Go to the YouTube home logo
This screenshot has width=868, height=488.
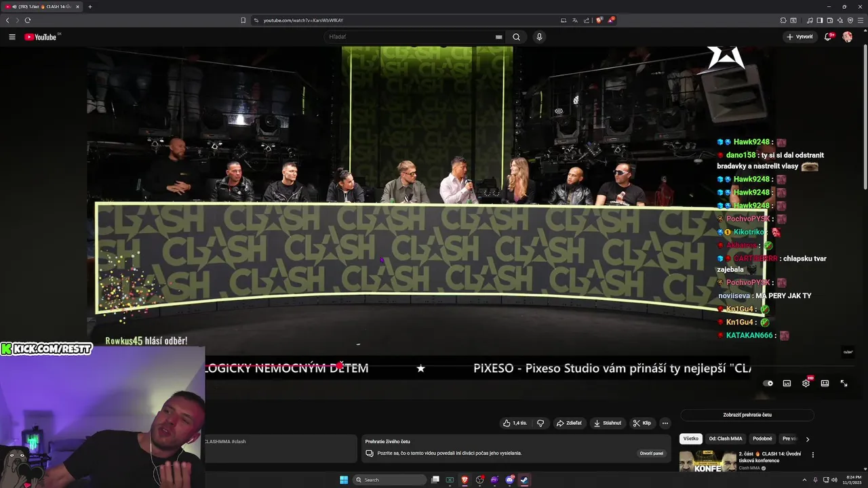[41, 37]
